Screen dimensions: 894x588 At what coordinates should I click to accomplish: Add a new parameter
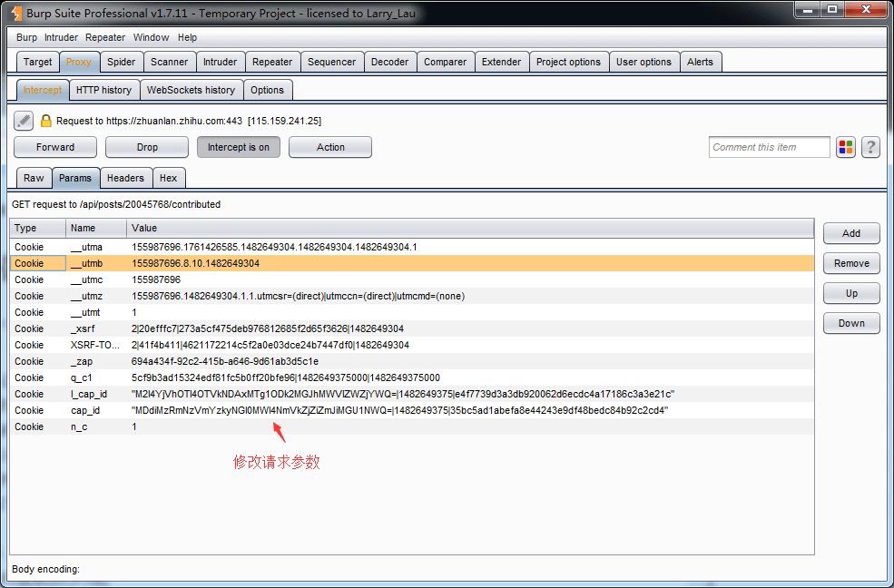coord(851,233)
